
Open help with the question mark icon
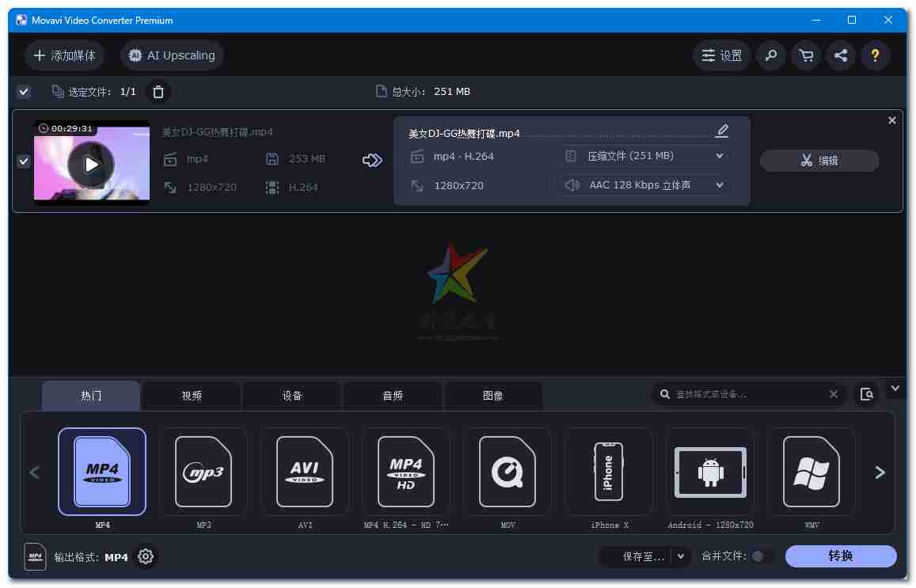[875, 55]
